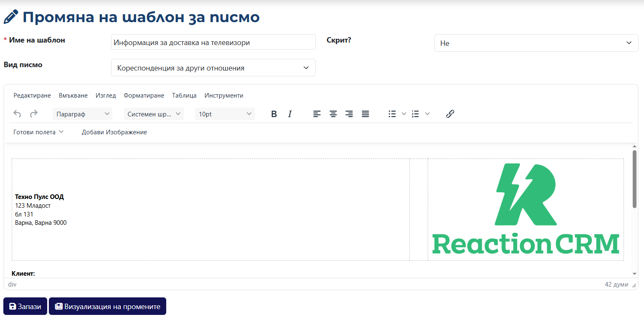The width and height of the screenshot is (644, 317).
Task: Click Визуализация на промените button
Action: point(107,306)
